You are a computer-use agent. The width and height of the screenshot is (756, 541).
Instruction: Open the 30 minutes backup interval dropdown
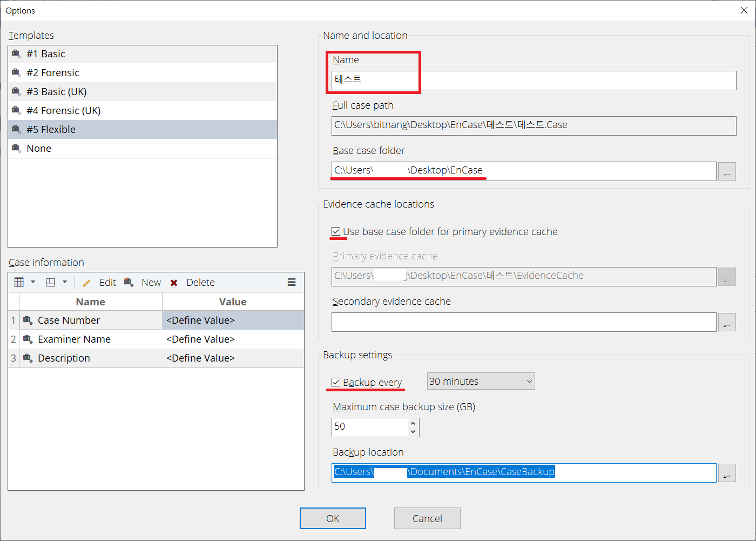point(480,382)
